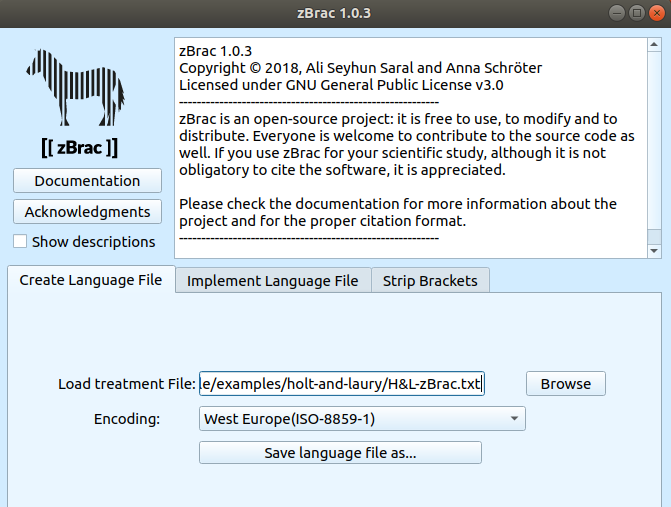
Task: Open the Acknowledgments button
Action: (87, 212)
